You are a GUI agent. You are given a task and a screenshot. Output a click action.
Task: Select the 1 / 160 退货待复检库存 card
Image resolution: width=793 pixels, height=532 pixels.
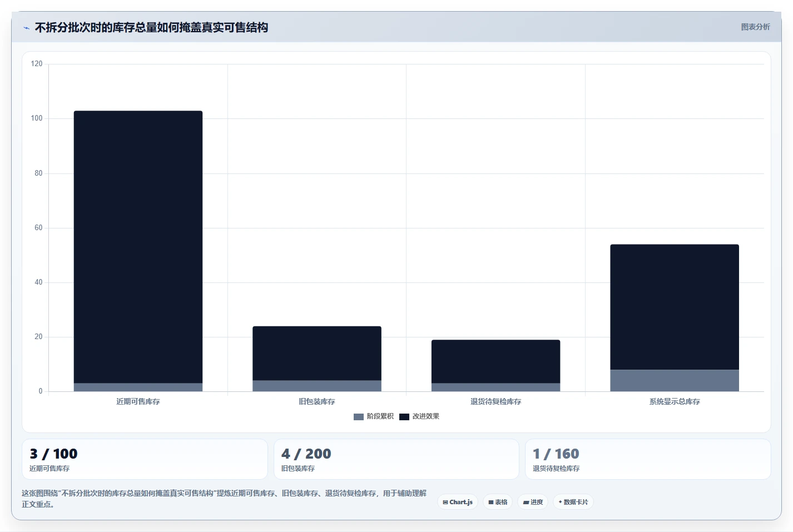pos(648,459)
